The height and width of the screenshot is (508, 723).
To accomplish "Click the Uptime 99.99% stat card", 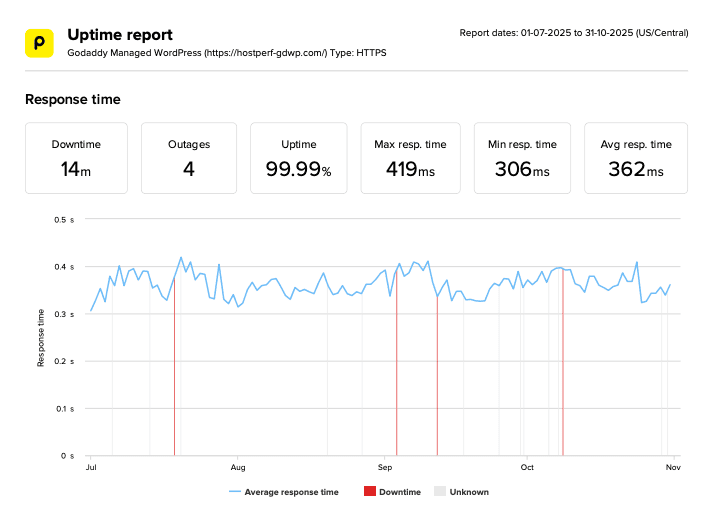I will (298, 158).
